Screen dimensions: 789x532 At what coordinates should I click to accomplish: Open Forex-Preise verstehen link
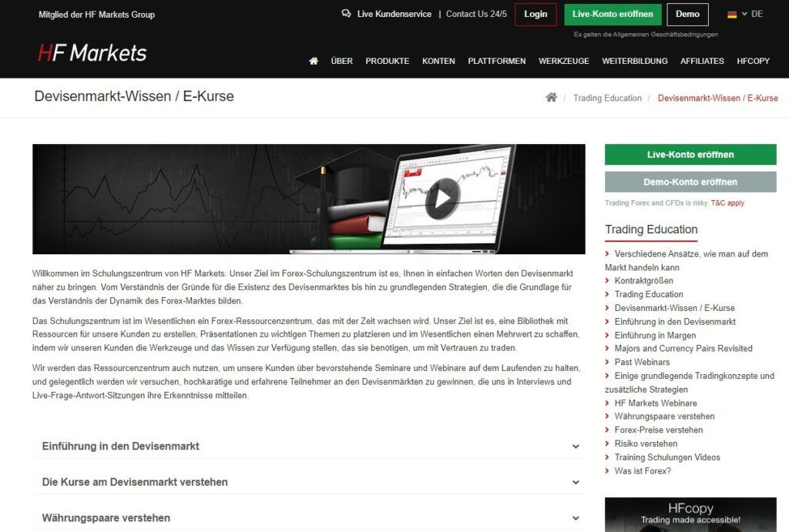(x=659, y=430)
